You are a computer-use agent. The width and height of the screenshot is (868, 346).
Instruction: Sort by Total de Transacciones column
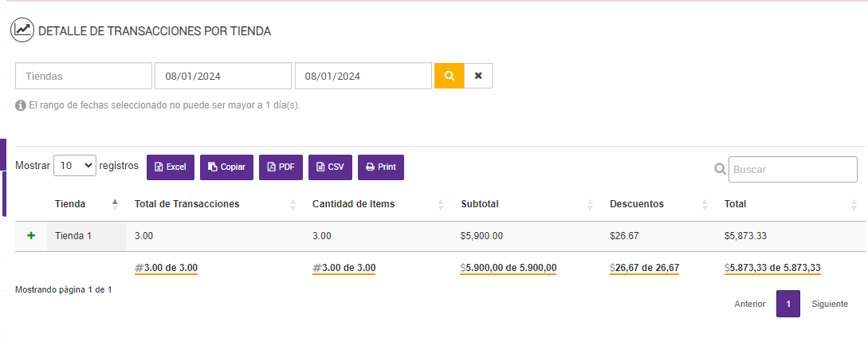(x=187, y=204)
